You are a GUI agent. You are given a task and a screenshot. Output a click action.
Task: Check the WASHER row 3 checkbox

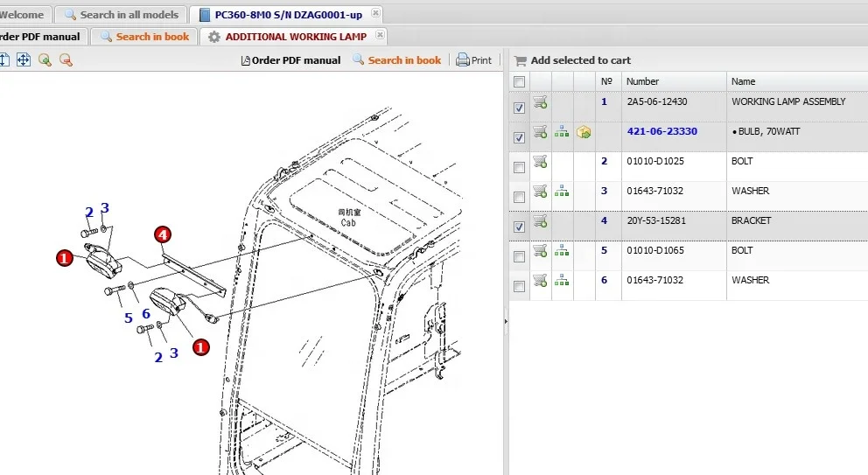coord(519,197)
